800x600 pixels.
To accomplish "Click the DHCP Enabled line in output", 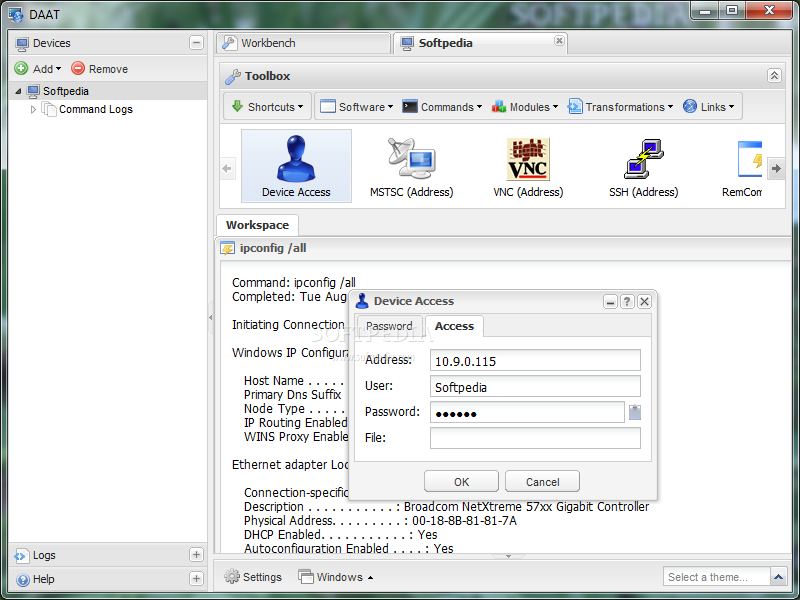I will [x=340, y=535].
